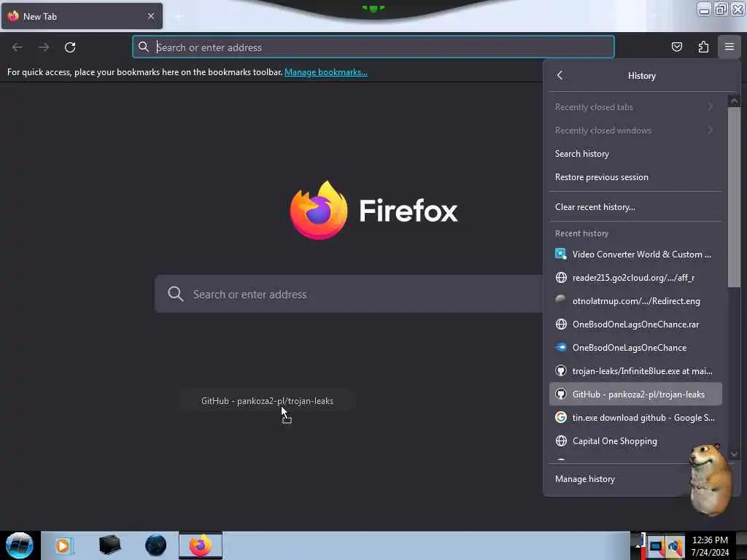Screen dimensions: 747x560
Task: Click the globe icon beside reader215.go2cloud.org
Action: [561, 277]
